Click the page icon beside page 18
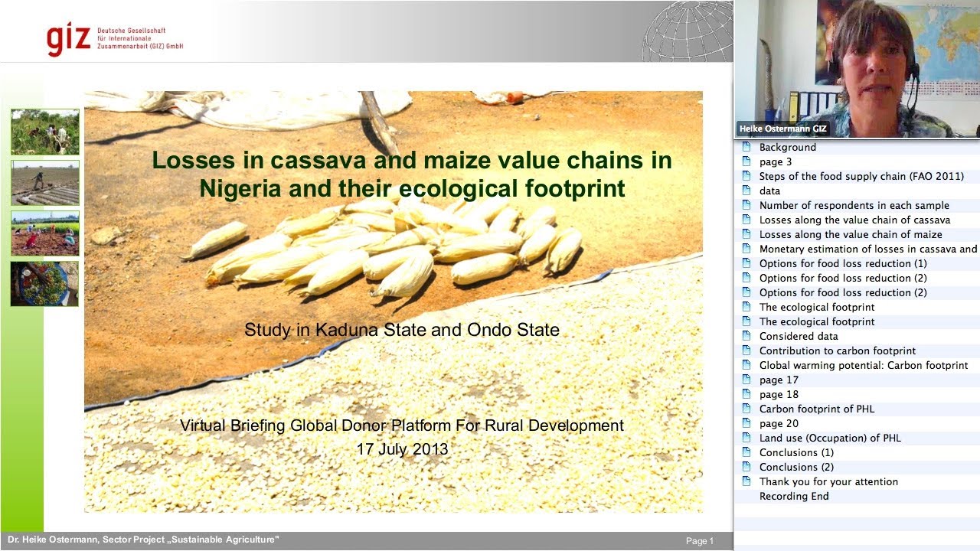This screenshot has height=551, width=980. pyautogui.click(x=746, y=394)
